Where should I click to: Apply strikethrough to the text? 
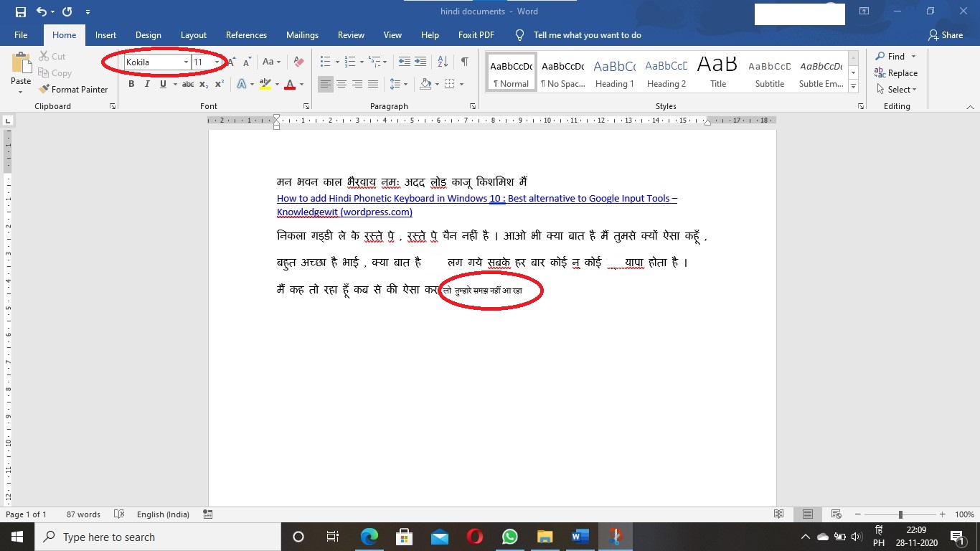click(x=188, y=85)
